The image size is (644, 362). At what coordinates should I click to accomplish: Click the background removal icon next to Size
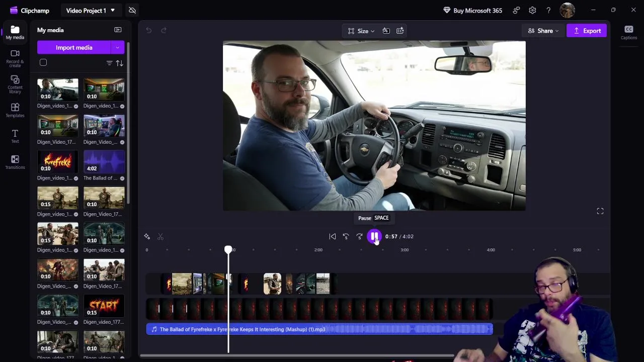tap(386, 31)
